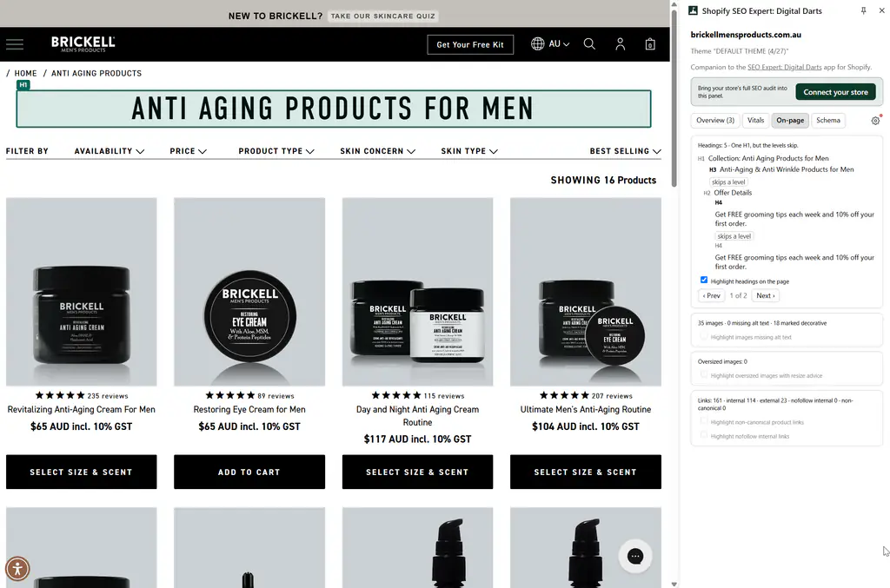
Task: Click the Get Your Free Kit button
Action: 470,45
